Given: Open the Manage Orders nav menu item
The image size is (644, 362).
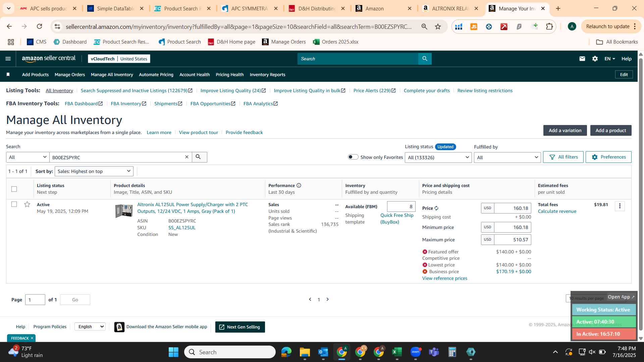Looking at the screenshot, I should point(70,74).
